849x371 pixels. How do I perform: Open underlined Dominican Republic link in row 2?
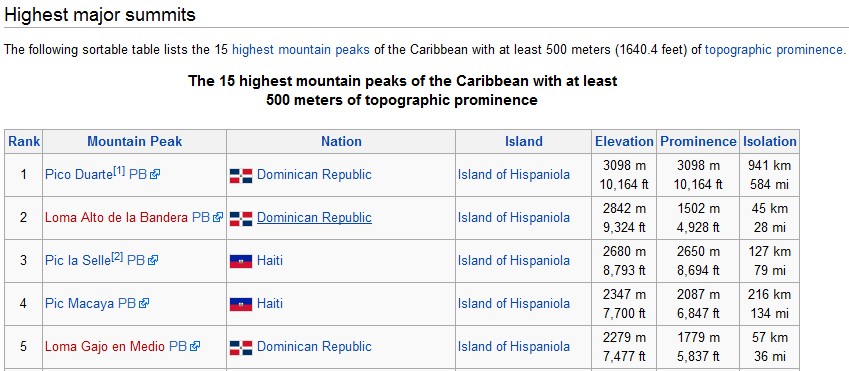(315, 218)
